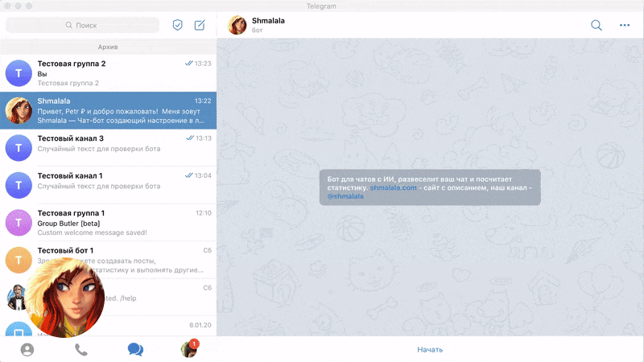
Task: Click the Поиск search field
Action: 82,25
